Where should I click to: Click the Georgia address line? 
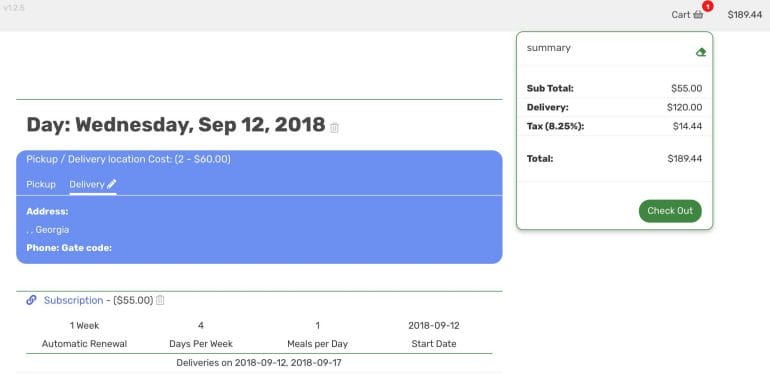pyautogui.click(x=48, y=230)
